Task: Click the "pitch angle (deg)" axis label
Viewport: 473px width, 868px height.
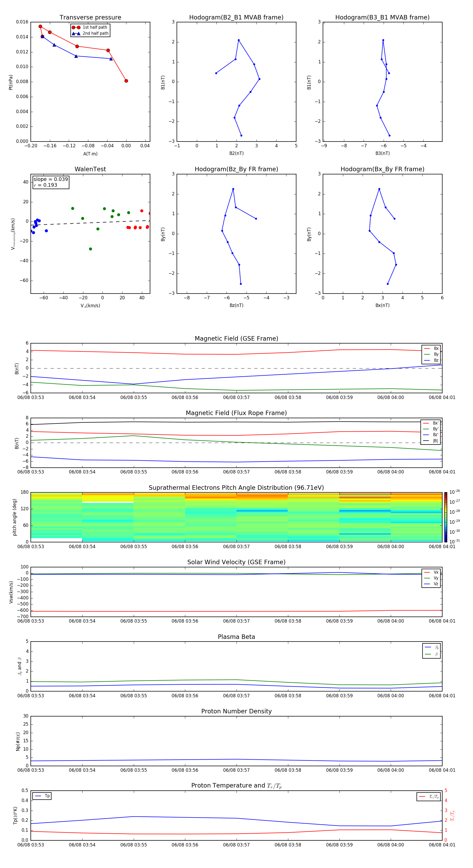Action: [x=14, y=517]
